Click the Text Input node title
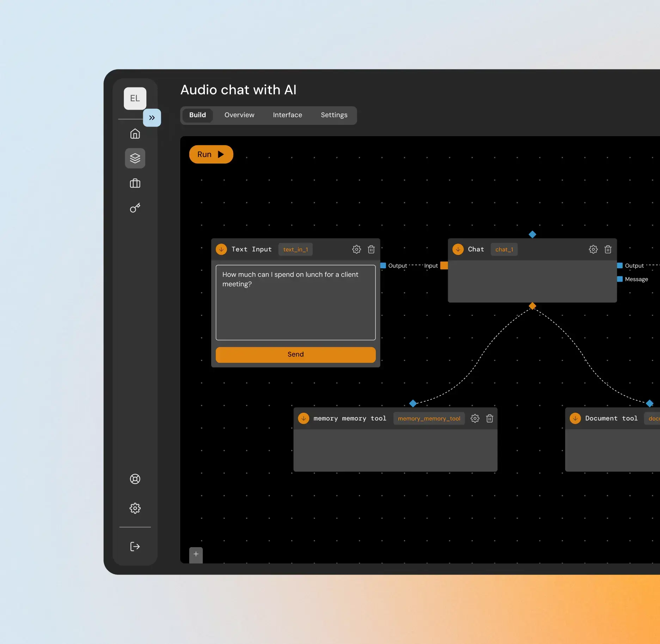 pos(252,250)
